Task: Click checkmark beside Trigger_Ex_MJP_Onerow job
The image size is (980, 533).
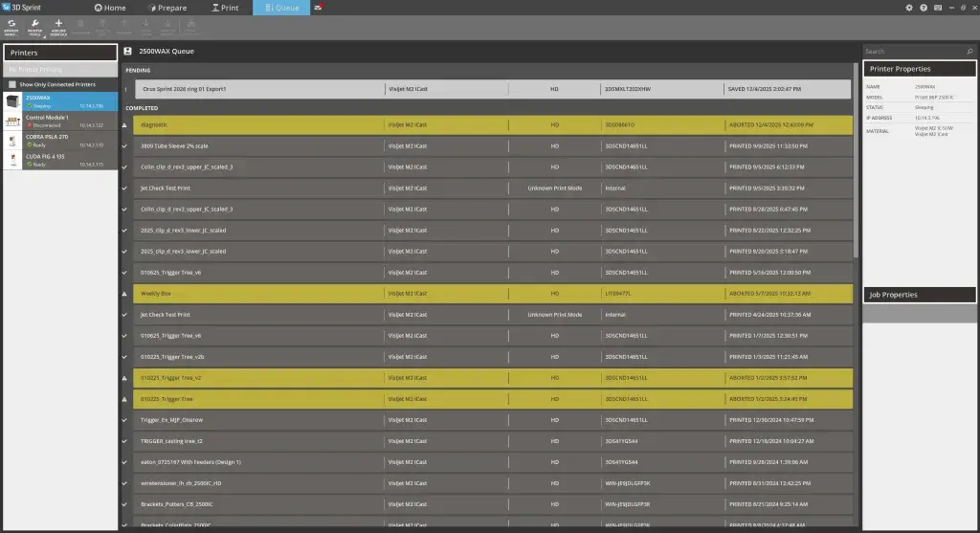Action: click(x=124, y=420)
